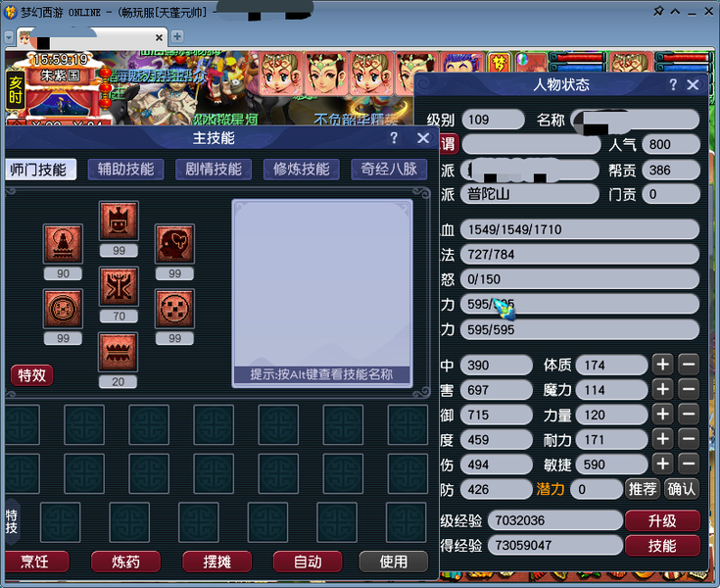Increase 魔力 with the plus button
This screenshot has height=588, width=720.
(662, 390)
